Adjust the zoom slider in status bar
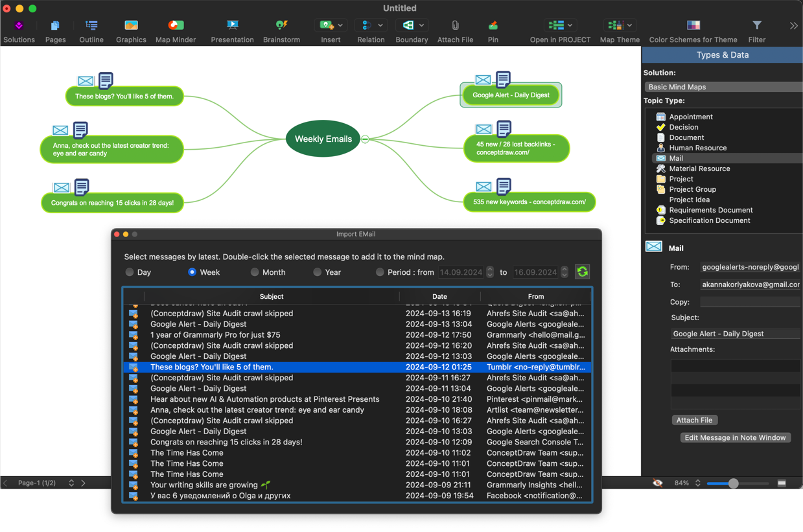803x532 pixels. 733,483
